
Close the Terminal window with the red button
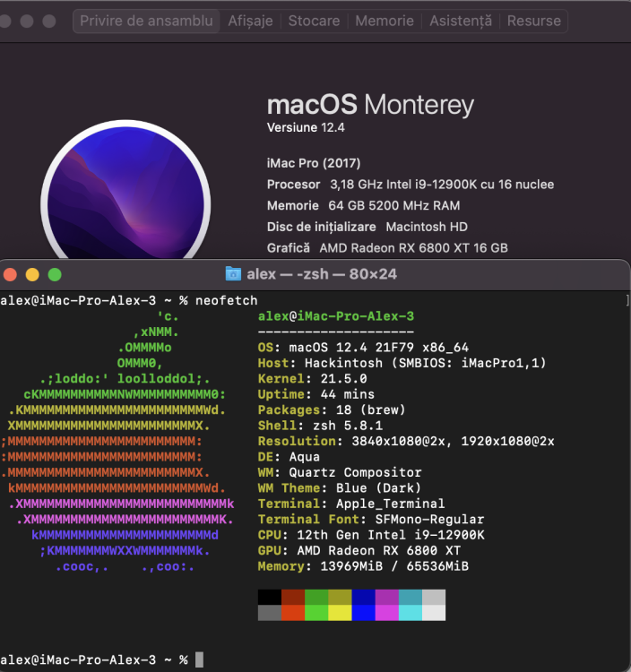10,274
